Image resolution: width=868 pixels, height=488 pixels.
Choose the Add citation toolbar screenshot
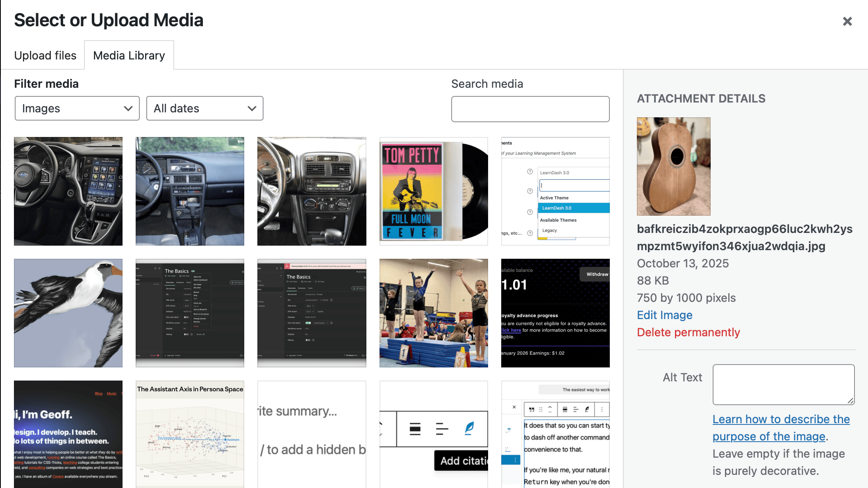(434, 434)
